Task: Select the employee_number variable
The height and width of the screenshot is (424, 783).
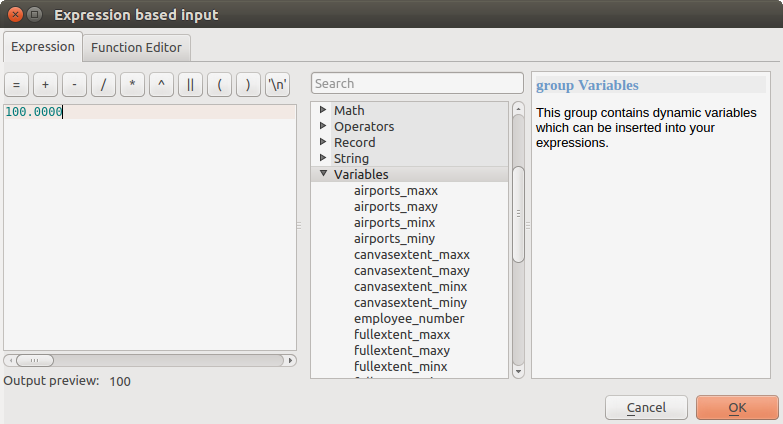Action: coord(408,318)
